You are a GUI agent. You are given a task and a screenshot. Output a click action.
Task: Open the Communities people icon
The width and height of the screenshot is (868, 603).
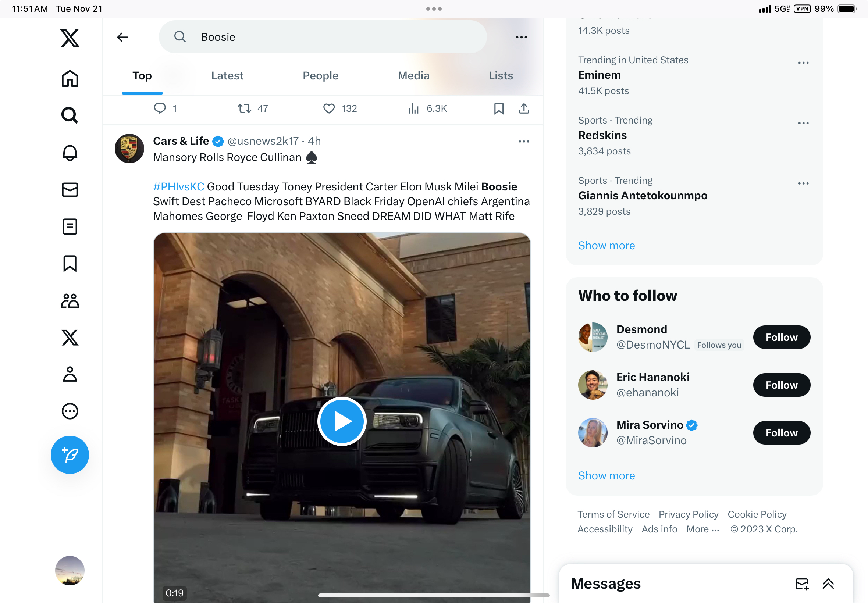click(70, 301)
